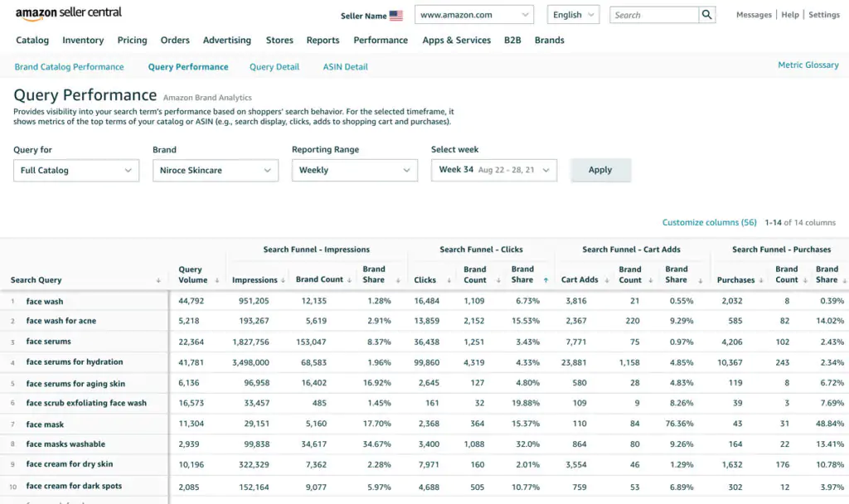
Task: Select 'face scrub exfoliating face wash' query
Action: (x=86, y=404)
